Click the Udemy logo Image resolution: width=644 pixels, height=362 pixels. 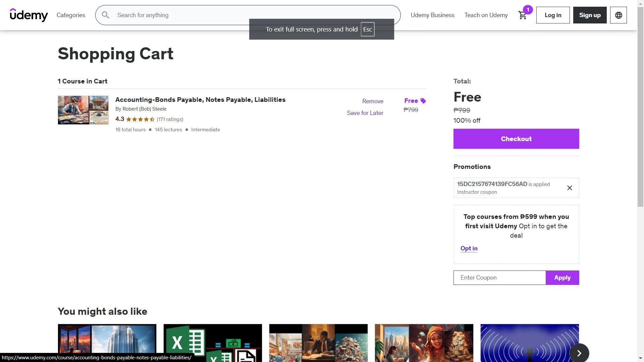pos(29,15)
